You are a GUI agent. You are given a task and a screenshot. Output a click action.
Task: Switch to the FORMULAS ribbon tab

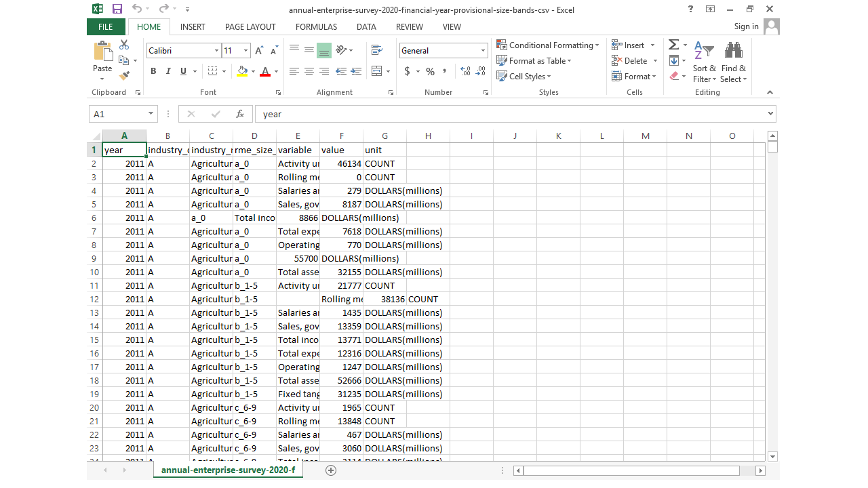coord(316,27)
